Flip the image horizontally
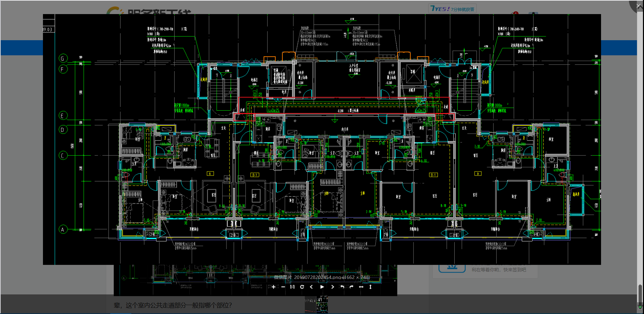Viewport: 644px width, 314px height. tap(361, 287)
